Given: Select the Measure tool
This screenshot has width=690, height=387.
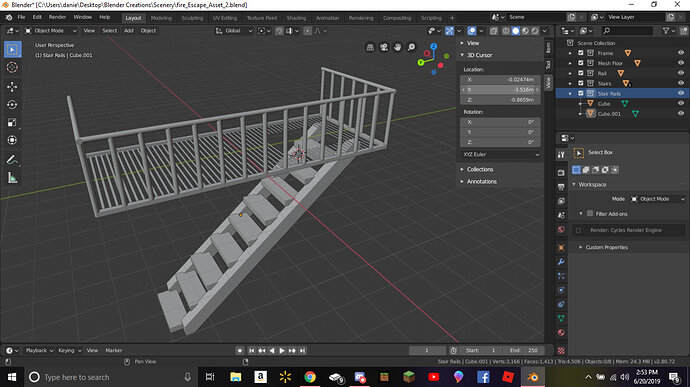Looking at the screenshot, I should tap(12, 178).
